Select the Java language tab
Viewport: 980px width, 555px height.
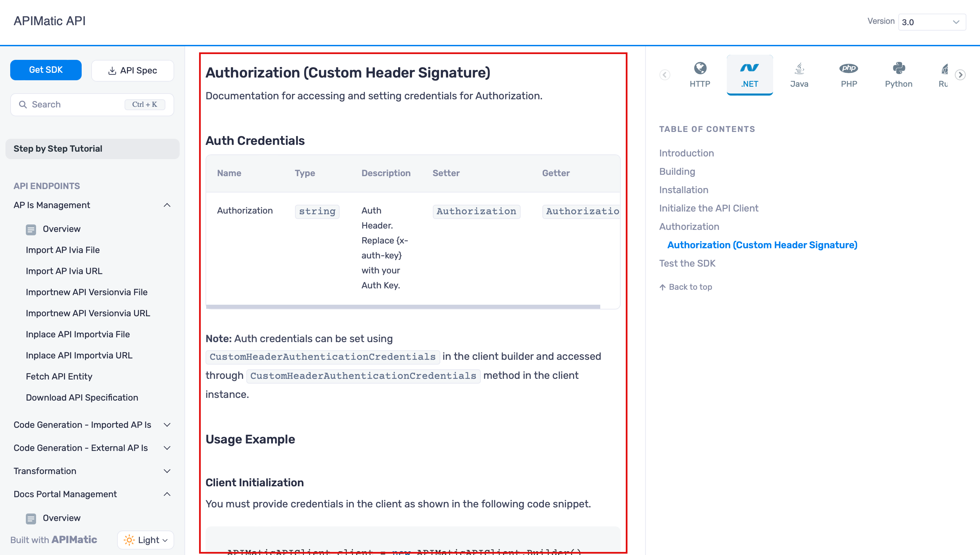[x=799, y=75]
